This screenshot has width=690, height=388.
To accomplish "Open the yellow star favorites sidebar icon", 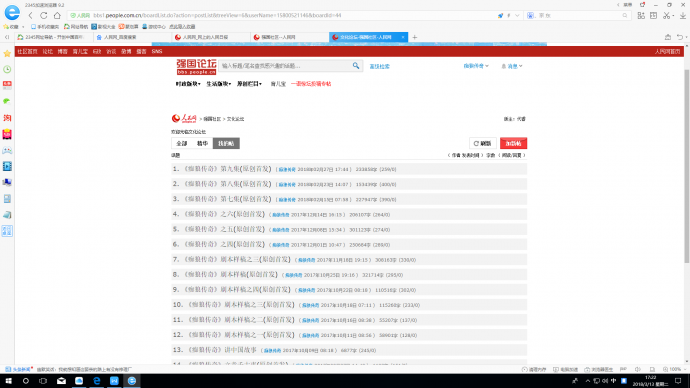I will pos(7,53).
